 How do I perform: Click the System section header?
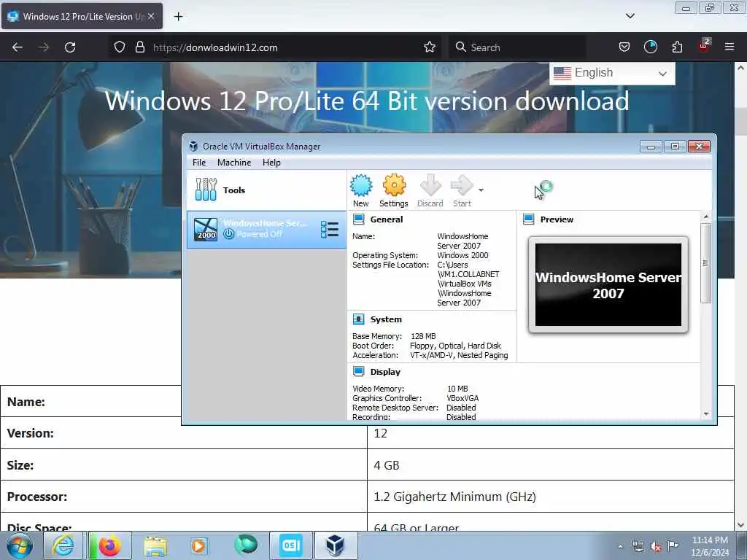pos(386,319)
